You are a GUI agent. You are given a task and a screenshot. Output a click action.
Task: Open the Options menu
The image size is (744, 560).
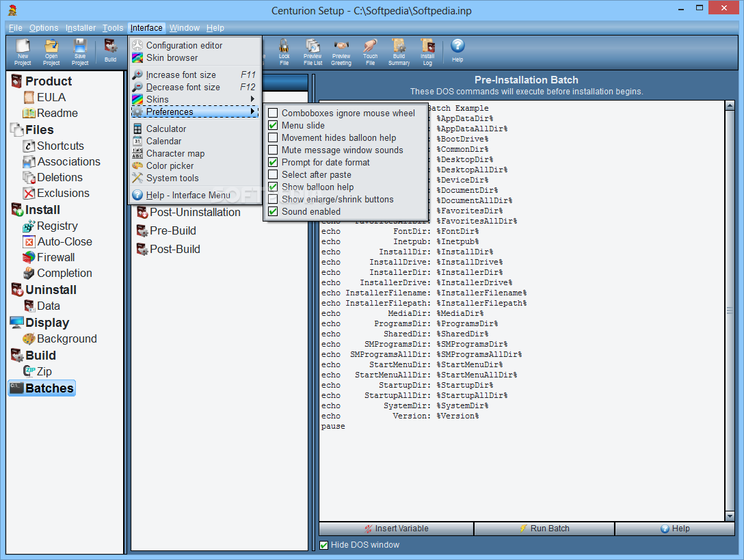(44, 28)
